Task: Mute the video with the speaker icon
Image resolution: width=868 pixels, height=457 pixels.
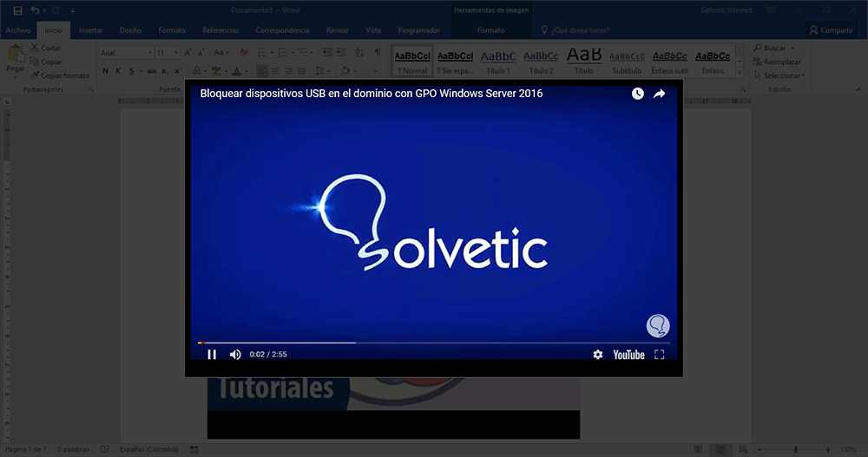Action: pyautogui.click(x=235, y=355)
